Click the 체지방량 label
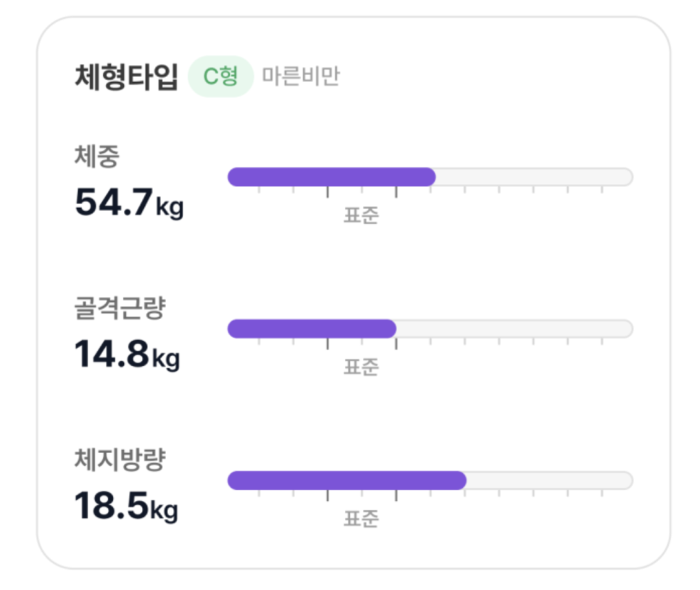Image resolution: width=700 pixels, height=590 pixels. point(120,460)
